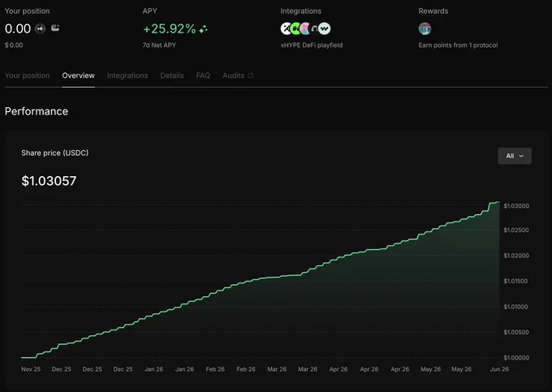Screen dimensions: 552x392
Task: Go to the Details tab
Action: coord(172,75)
